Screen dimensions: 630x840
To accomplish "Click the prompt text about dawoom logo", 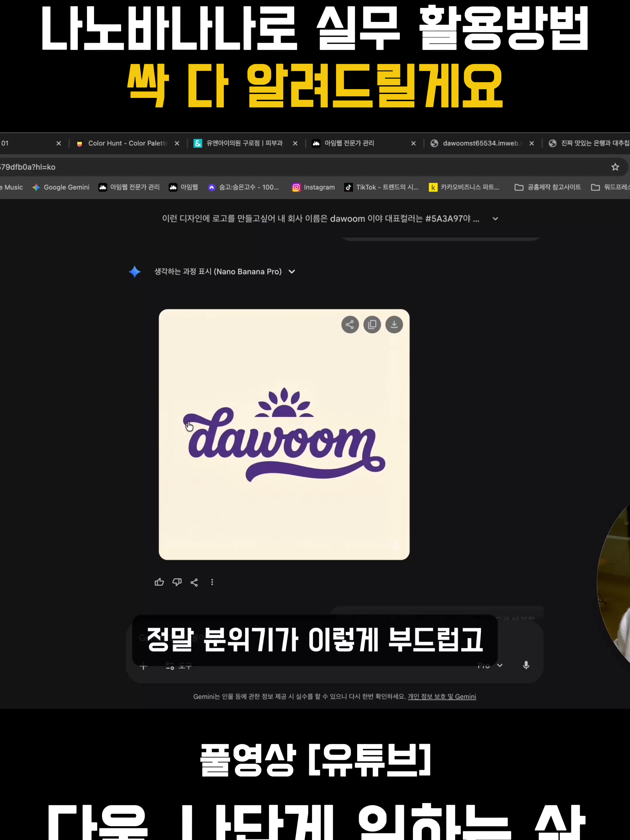I will (x=321, y=219).
